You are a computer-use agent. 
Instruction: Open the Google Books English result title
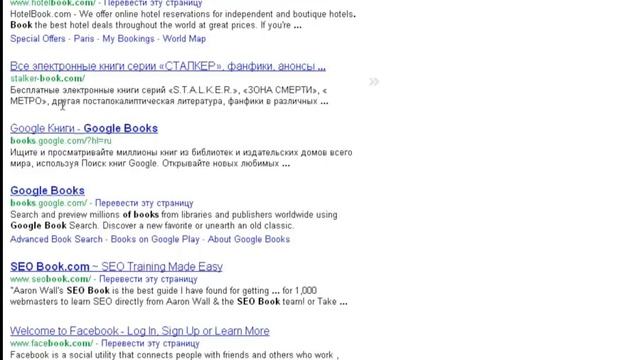click(x=47, y=191)
